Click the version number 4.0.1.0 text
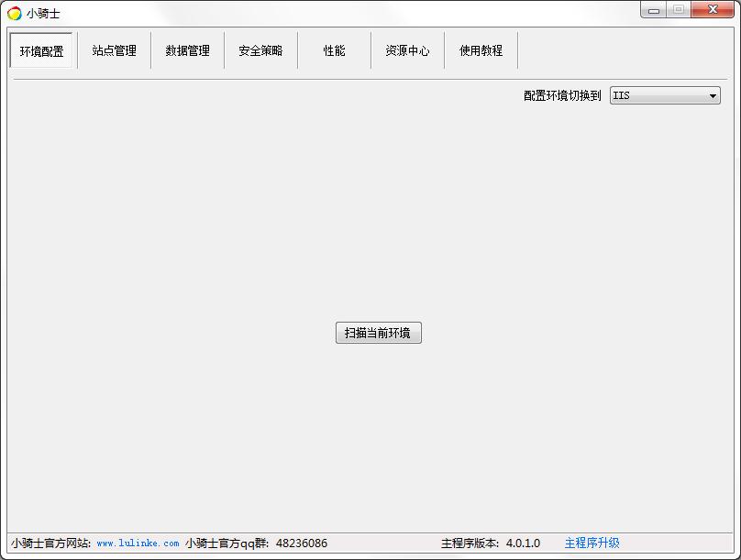Image resolution: width=741 pixels, height=560 pixels. click(x=524, y=543)
